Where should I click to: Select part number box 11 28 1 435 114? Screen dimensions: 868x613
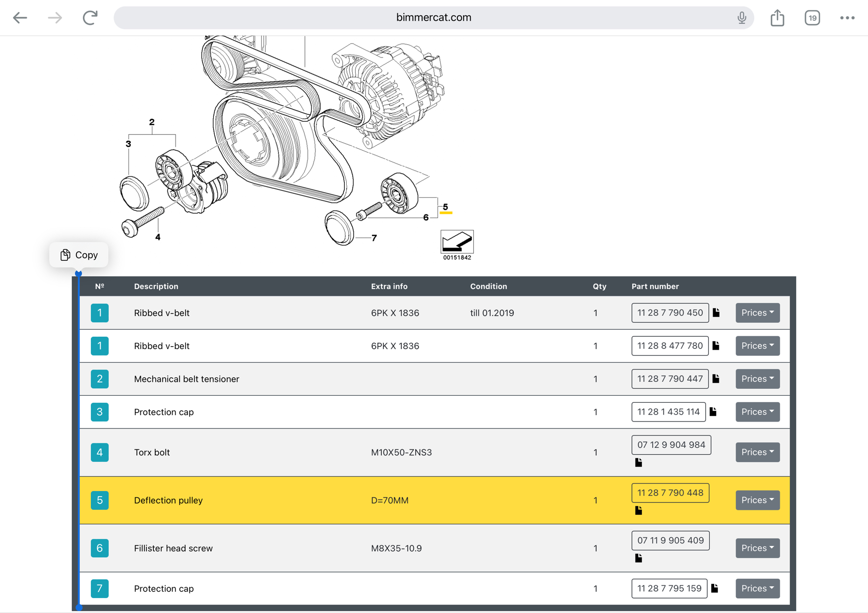(669, 412)
